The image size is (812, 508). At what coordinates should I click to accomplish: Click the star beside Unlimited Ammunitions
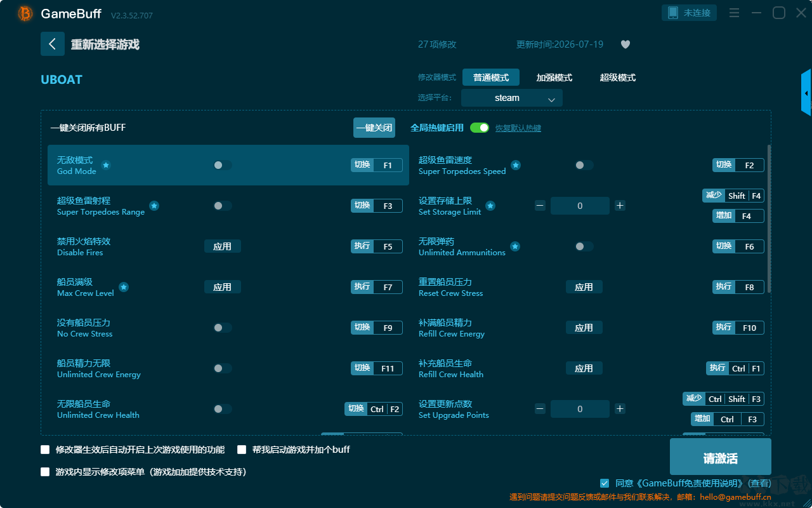[515, 246]
